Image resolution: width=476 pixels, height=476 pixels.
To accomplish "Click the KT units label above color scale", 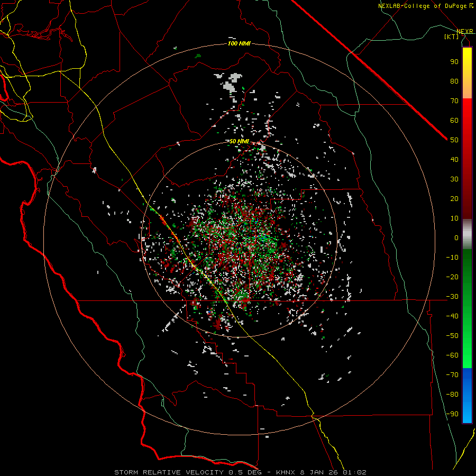I will coord(451,36).
